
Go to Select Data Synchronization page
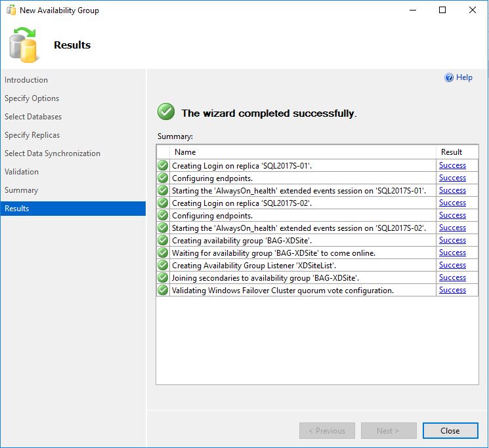tap(53, 153)
